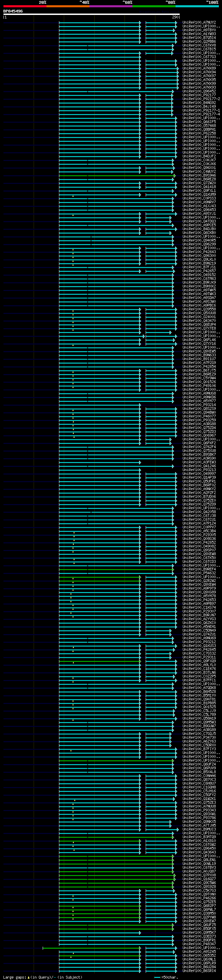Click the orange ~40% identity legend bar

68,6
